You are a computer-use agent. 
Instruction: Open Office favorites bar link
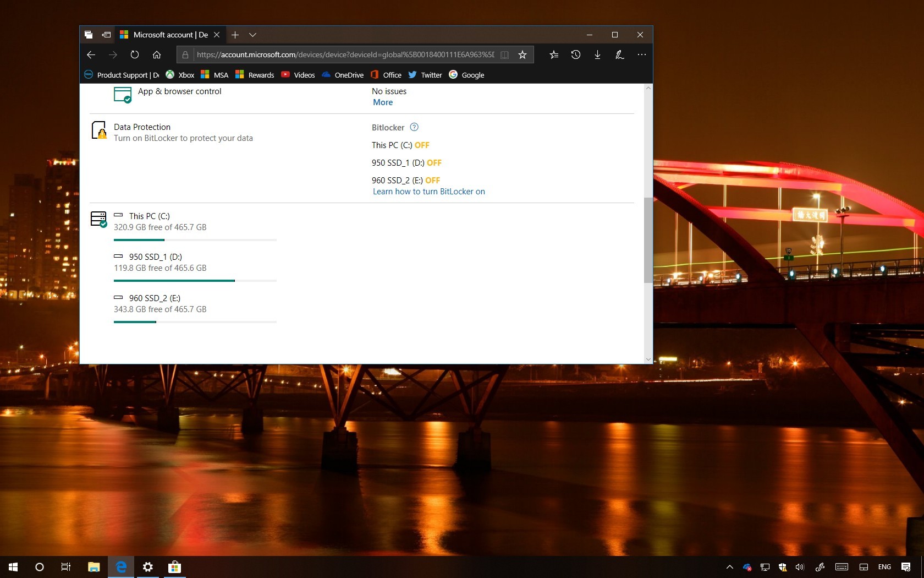point(386,75)
